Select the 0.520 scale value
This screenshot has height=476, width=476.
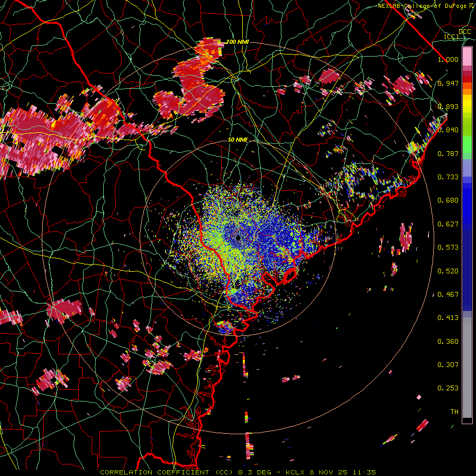pyautogui.click(x=448, y=271)
